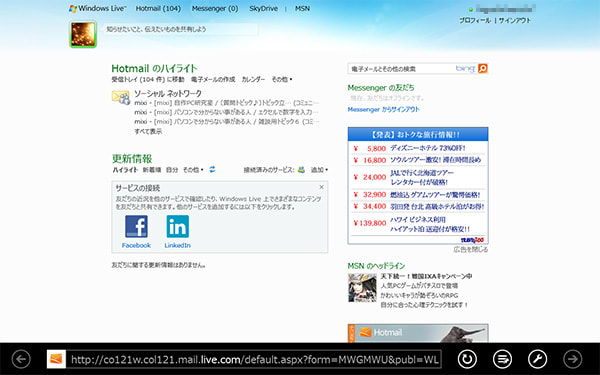Click Messenger からサインアウト link

(x=383, y=109)
